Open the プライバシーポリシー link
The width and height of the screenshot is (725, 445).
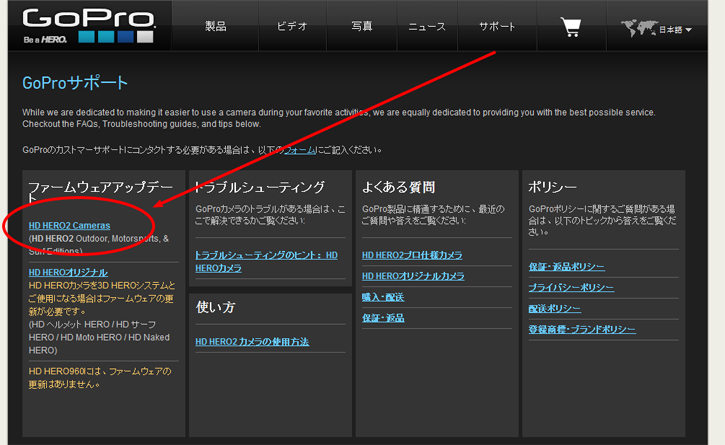pos(571,288)
